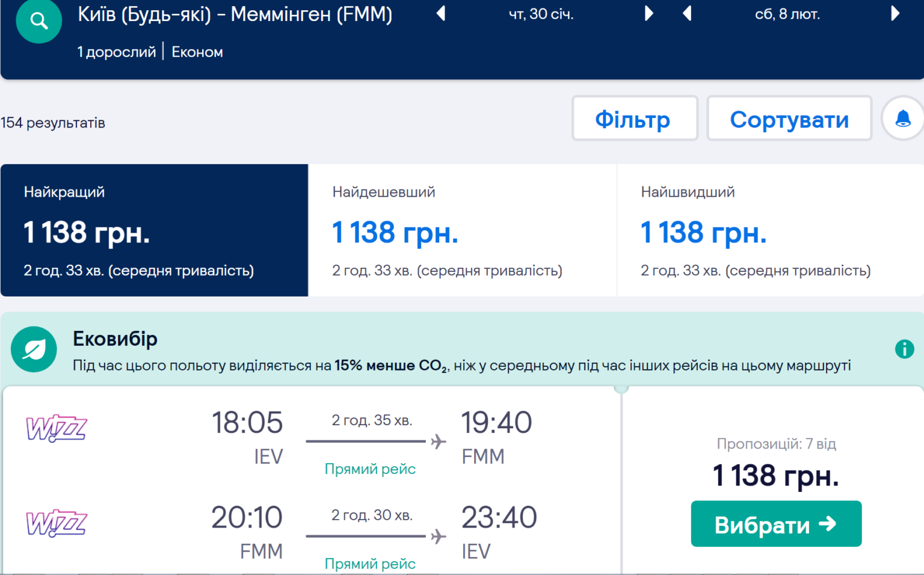The width and height of the screenshot is (924, 575).
Task: Select the Найкращий tab
Action: 154,230
